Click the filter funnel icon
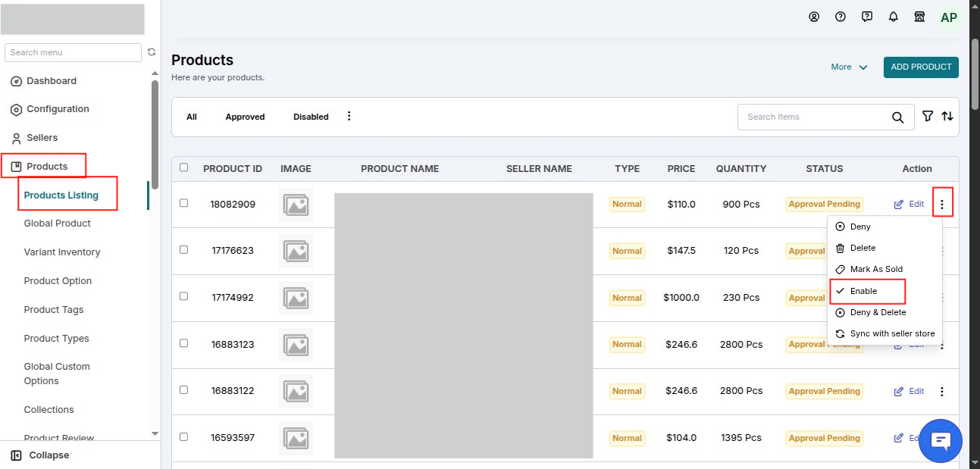 (x=928, y=117)
